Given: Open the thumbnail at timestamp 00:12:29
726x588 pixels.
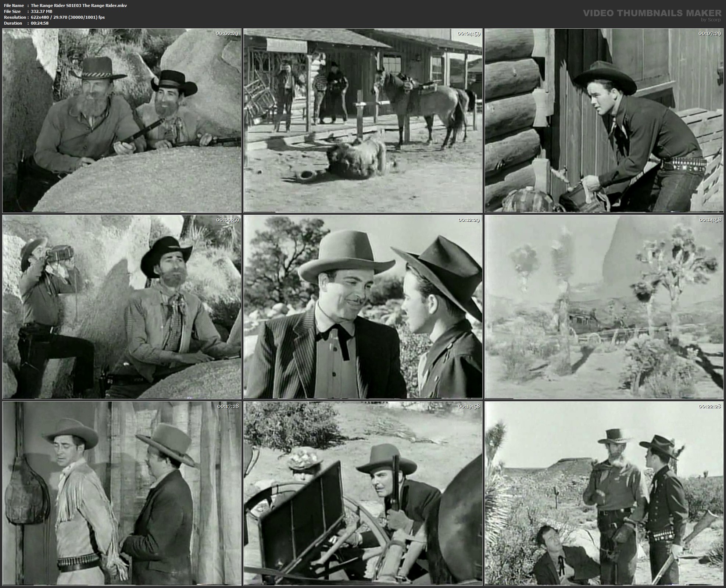Looking at the screenshot, I should [x=364, y=309].
